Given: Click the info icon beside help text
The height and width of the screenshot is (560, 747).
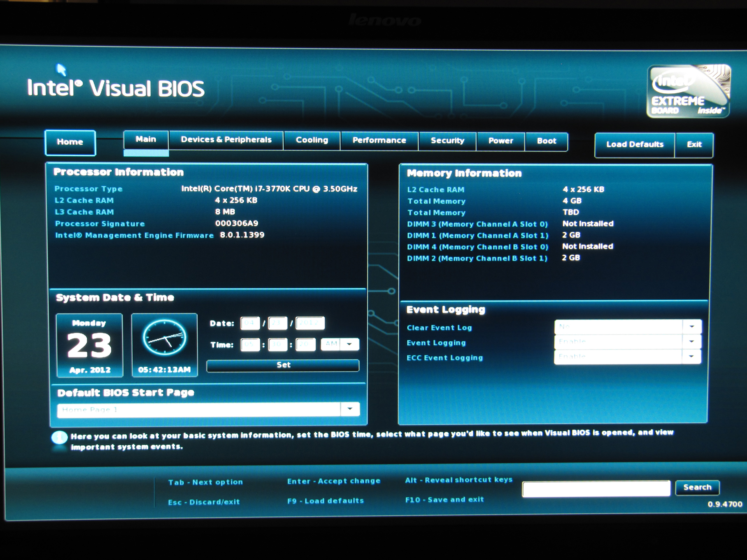Looking at the screenshot, I should click(59, 438).
